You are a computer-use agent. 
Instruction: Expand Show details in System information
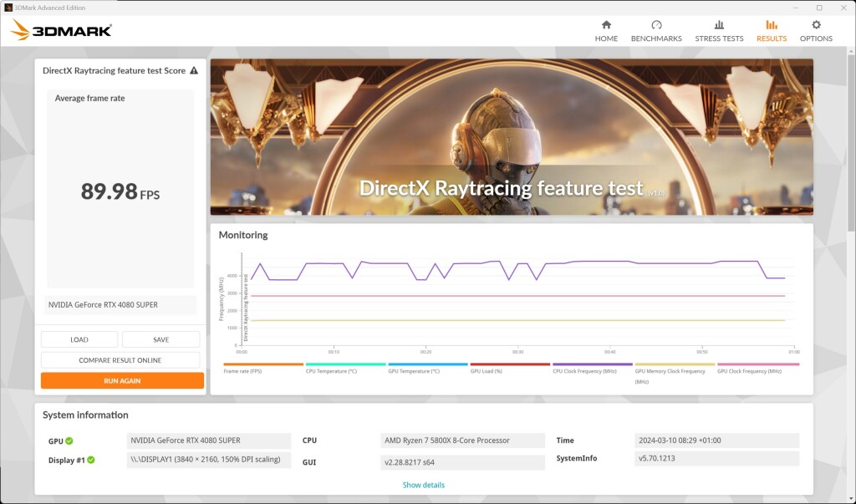423,484
